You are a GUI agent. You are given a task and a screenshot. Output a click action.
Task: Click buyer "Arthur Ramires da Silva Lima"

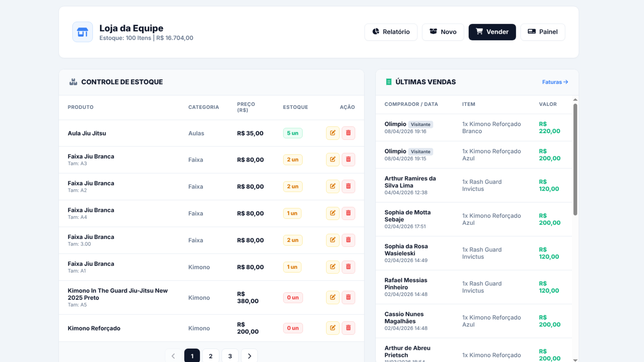click(x=410, y=182)
